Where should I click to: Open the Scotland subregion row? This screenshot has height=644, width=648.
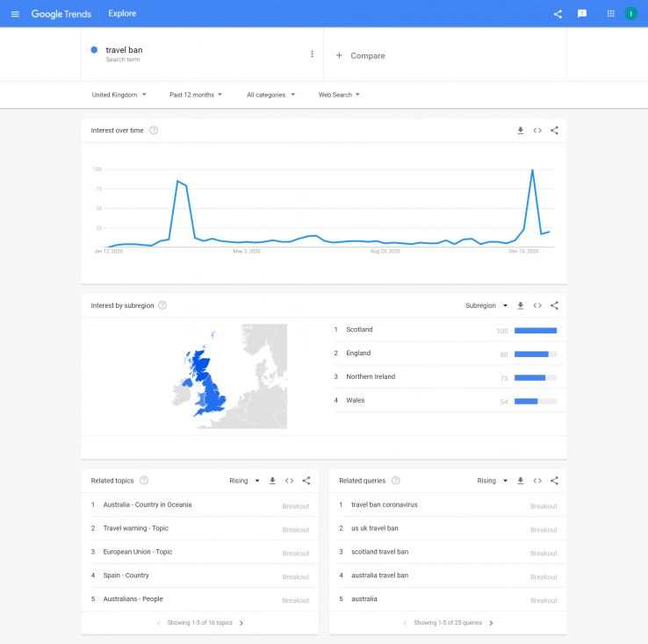(359, 330)
